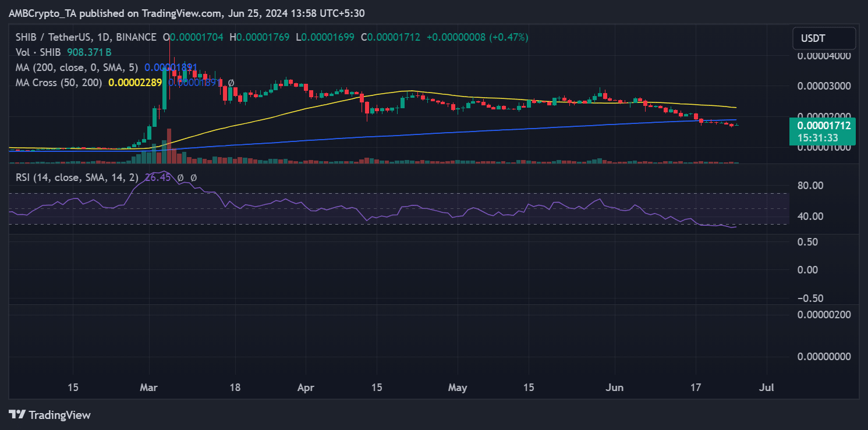This screenshot has width=868, height=430.
Task: Click the 0.00004000 price axis label
Action: click(x=824, y=56)
